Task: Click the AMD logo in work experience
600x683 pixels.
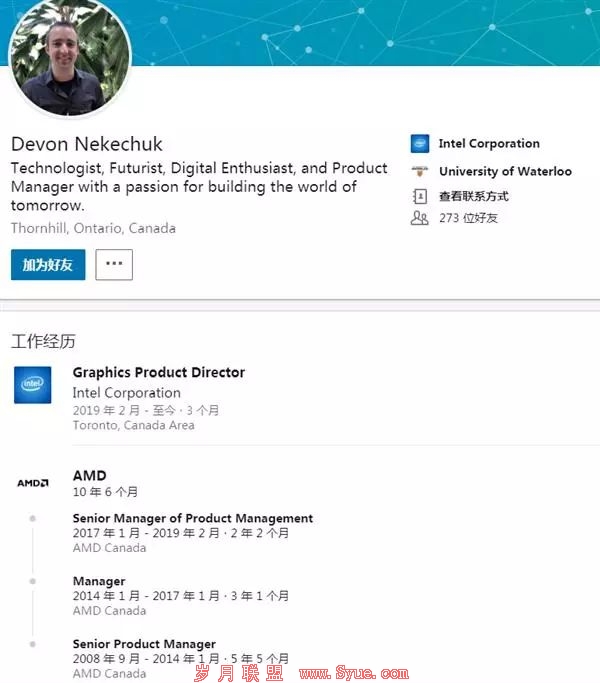Action: point(33,483)
